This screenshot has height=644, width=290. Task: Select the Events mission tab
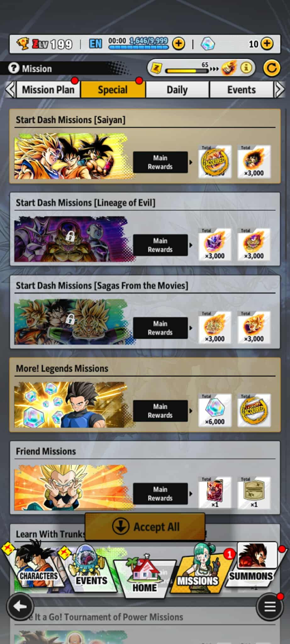pyautogui.click(x=241, y=90)
